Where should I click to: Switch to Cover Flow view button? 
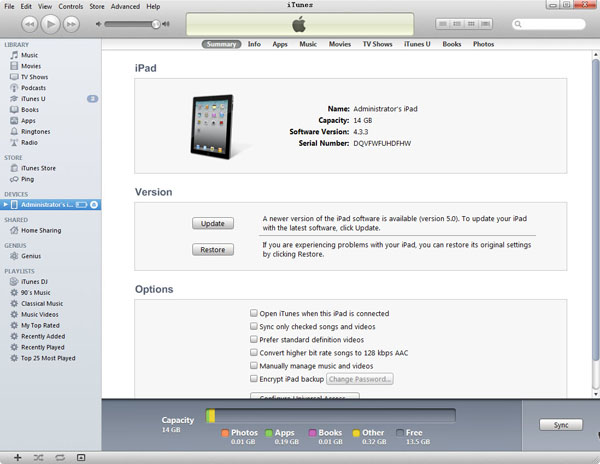(x=486, y=24)
